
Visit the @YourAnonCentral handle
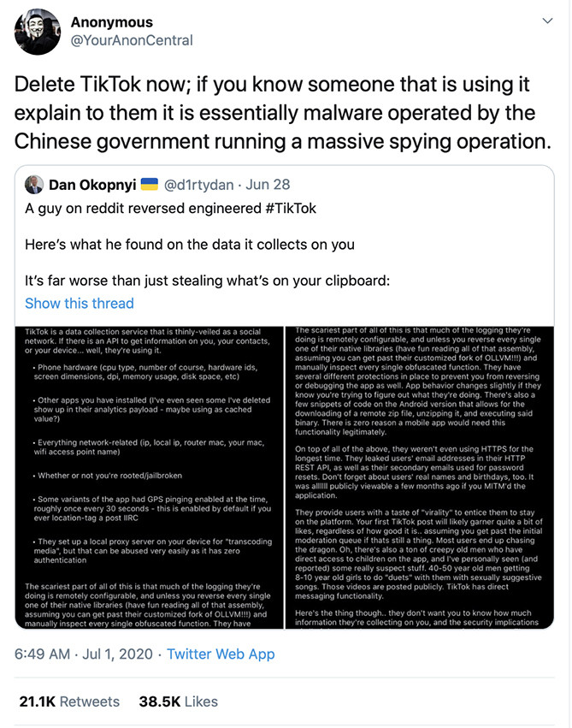(x=132, y=40)
